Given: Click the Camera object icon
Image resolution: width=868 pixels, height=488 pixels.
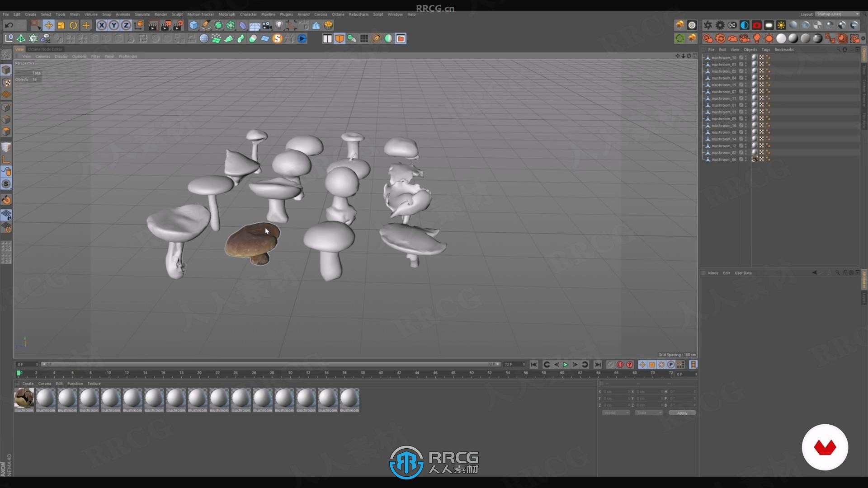Looking at the screenshot, I should [x=267, y=25].
